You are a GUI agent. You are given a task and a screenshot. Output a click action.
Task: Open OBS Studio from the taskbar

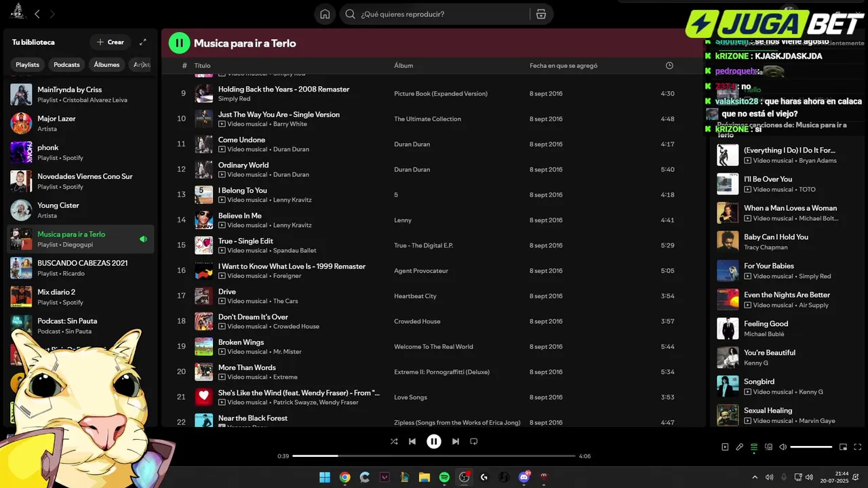click(x=465, y=477)
